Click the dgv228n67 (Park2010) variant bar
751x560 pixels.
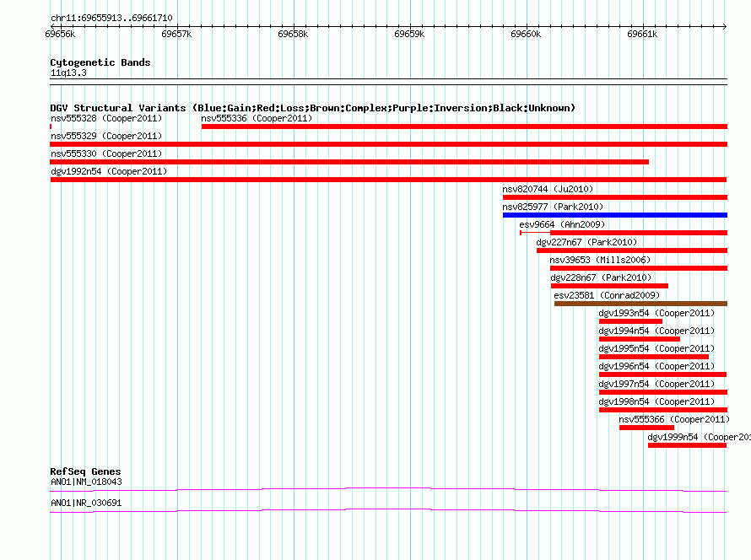pos(609,286)
